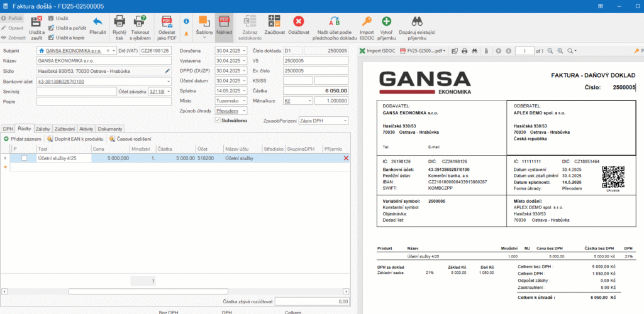Viewport: 644px width, 314px height.
Task: Click the red Odúčtovat icon
Action: click(x=299, y=21)
